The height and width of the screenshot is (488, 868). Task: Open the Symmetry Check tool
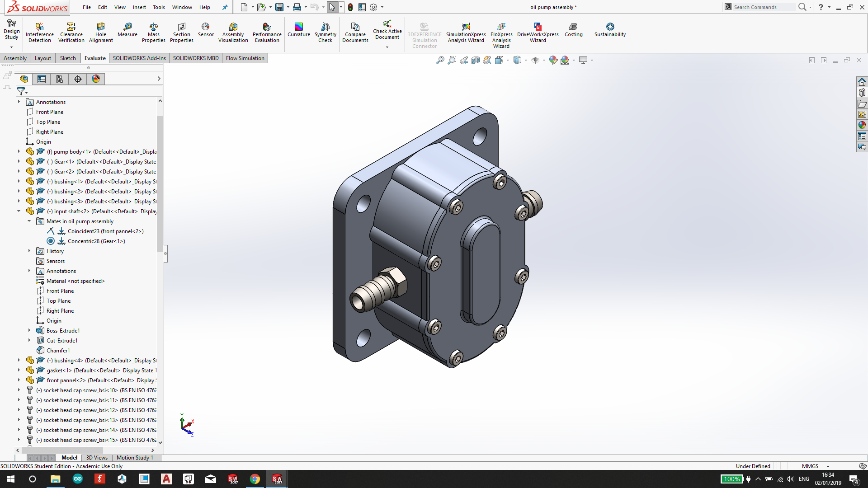pos(325,32)
